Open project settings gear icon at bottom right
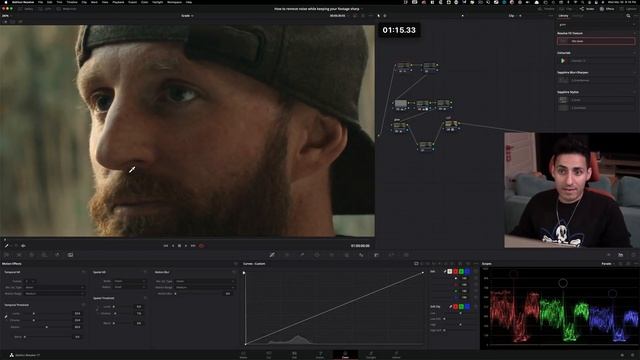This screenshot has width=640, height=360. [633, 355]
